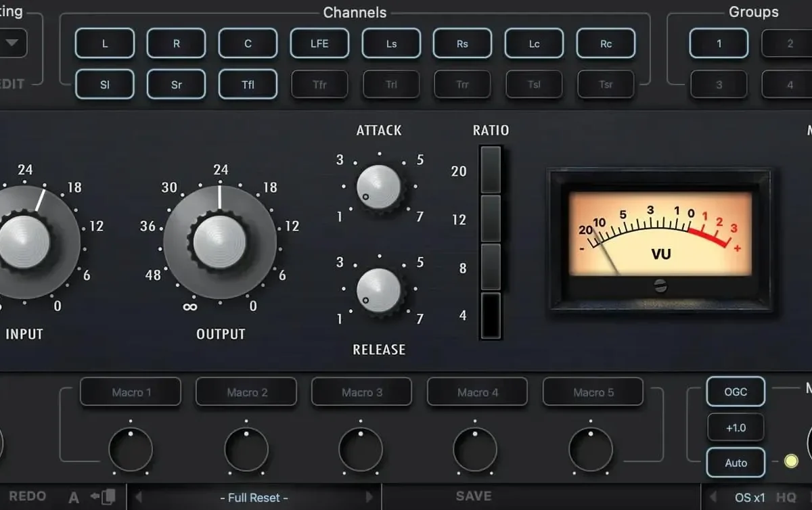Go to previous preset with left arrow
This screenshot has height=510, width=812.
click(139, 497)
